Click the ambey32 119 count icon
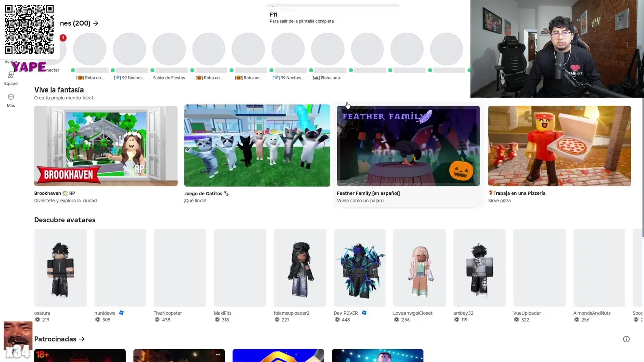This screenshot has height=362, width=644. tap(456, 320)
